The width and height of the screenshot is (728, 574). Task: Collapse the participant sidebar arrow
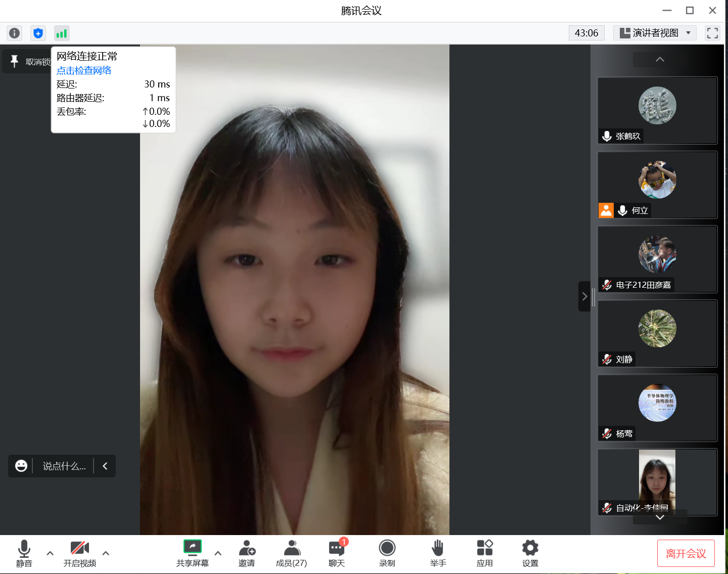pyautogui.click(x=584, y=296)
